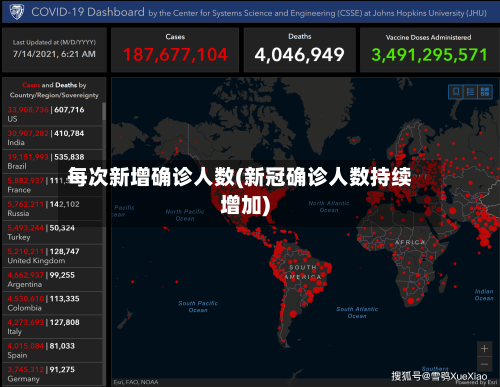This screenshot has height=387, width=500.
Task: Select the Brazil row in country list
Action: pos(52,161)
